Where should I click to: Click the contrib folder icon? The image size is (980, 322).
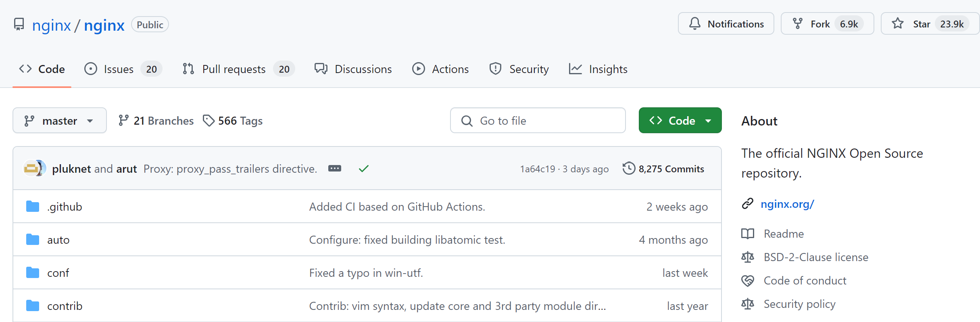(33, 306)
